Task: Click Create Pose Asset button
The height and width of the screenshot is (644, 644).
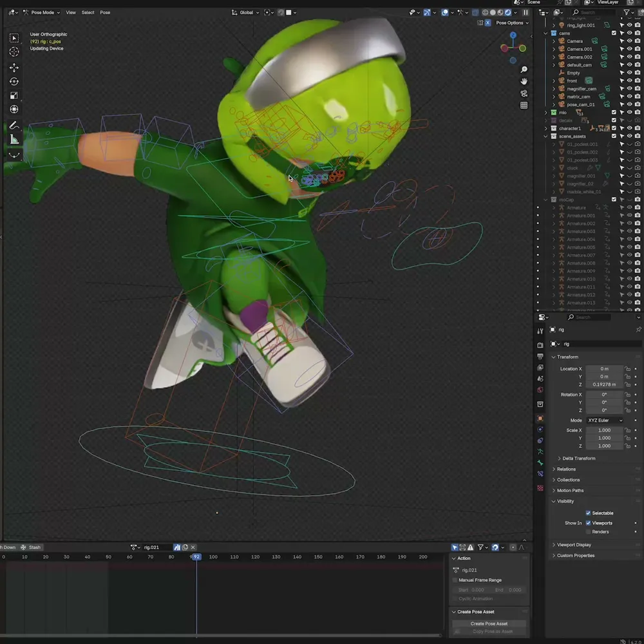Action: click(489, 623)
